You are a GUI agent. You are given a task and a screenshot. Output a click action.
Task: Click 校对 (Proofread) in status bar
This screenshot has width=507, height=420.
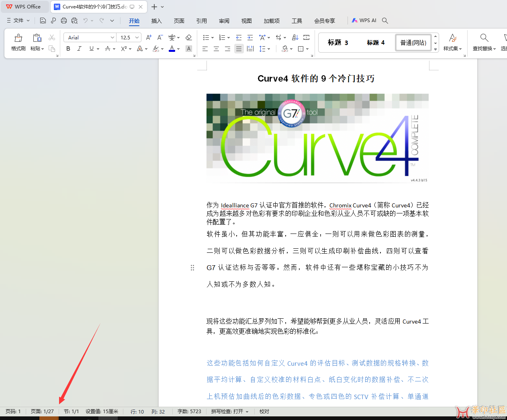point(264,412)
